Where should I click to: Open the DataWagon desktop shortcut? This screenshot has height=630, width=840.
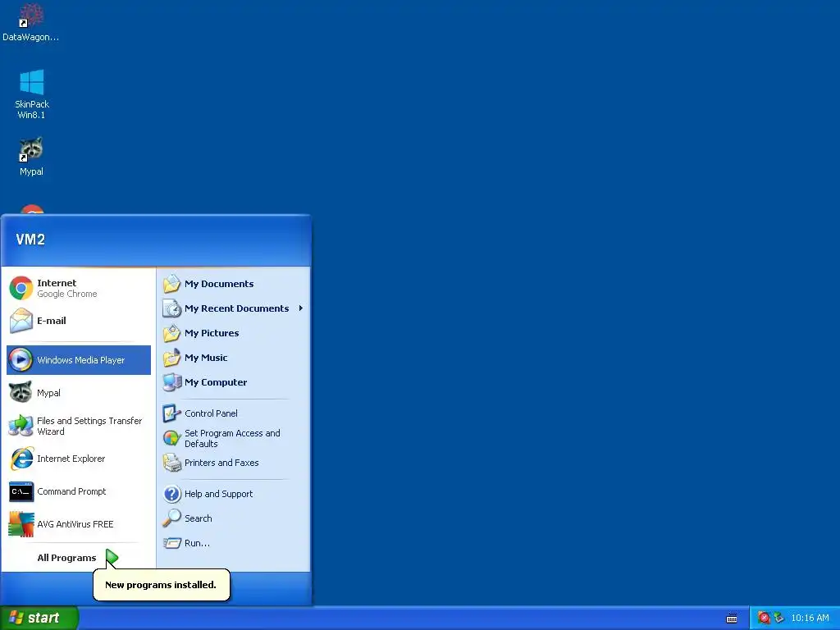click(x=31, y=22)
